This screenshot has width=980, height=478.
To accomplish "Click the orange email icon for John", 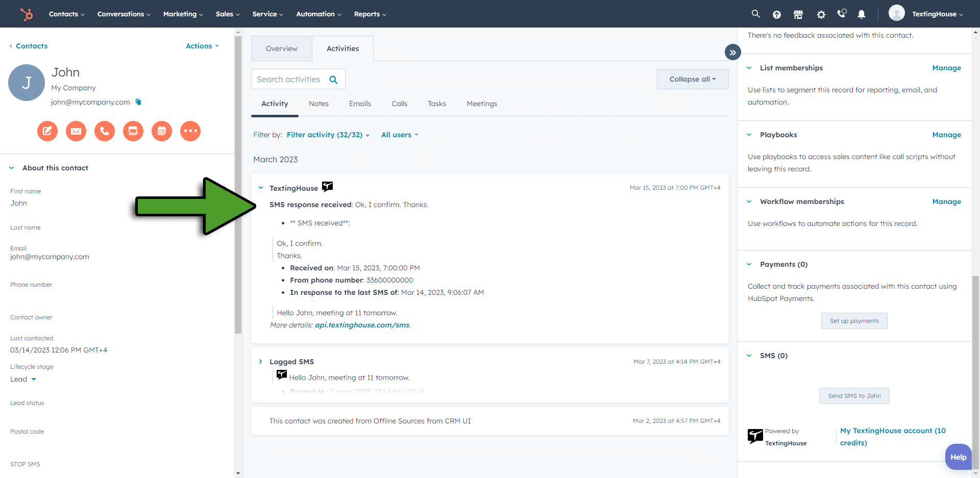I will click(76, 131).
